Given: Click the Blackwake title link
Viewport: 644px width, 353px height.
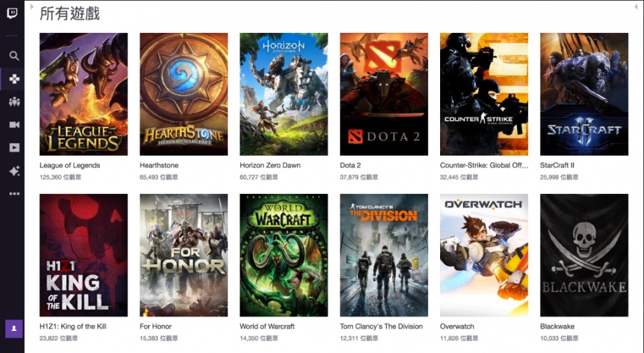Looking at the screenshot, I should click(x=557, y=326).
